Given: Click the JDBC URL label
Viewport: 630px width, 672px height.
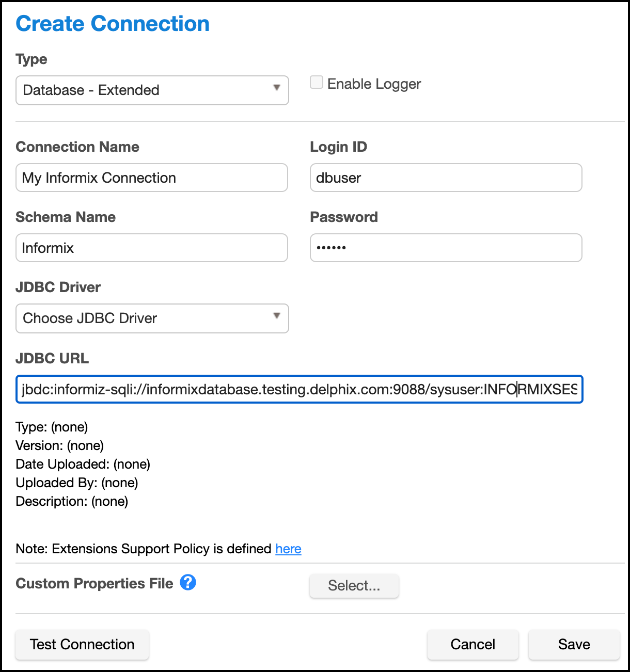Looking at the screenshot, I should click(x=52, y=358).
